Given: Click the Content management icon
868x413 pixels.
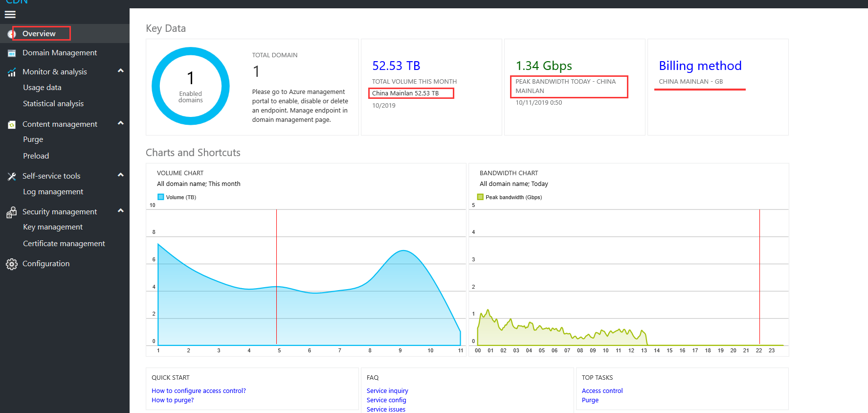Looking at the screenshot, I should point(12,124).
